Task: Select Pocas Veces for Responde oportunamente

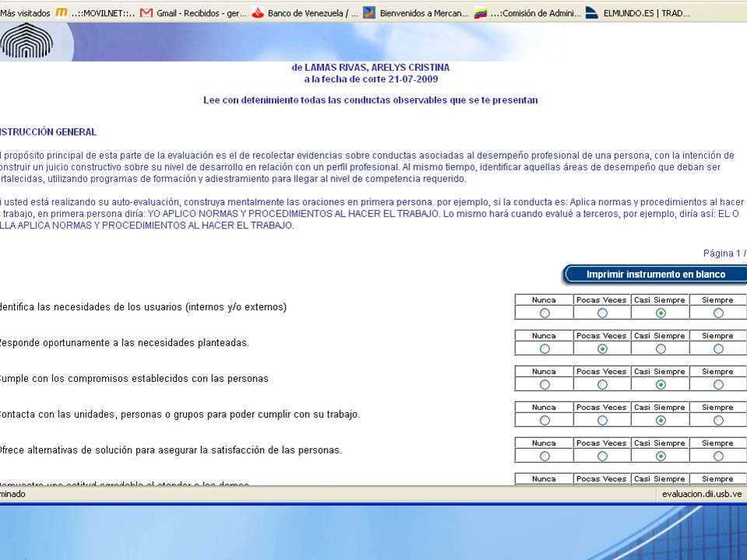Action: coord(602,348)
